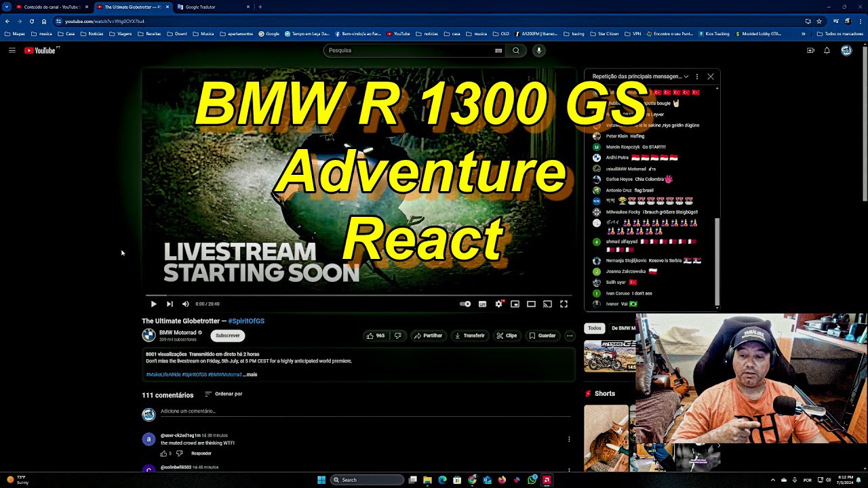
Task: Toggle autoplay switch in player
Action: 465,304
